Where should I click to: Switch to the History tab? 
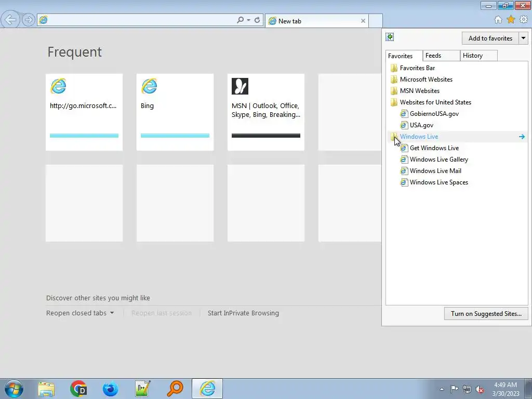pyautogui.click(x=478, y=56)
